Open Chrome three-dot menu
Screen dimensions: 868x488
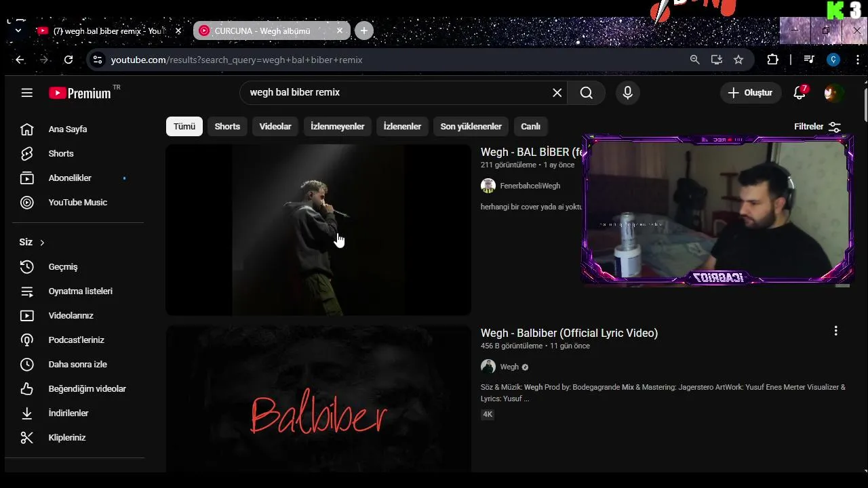click(x=858, y=60)
